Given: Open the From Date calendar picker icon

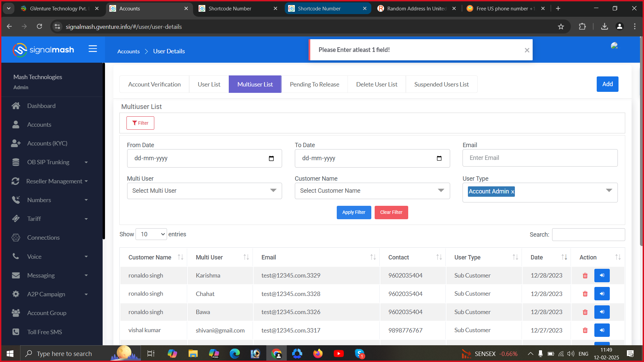Looking at the screenshot, I should pos(271,159).
